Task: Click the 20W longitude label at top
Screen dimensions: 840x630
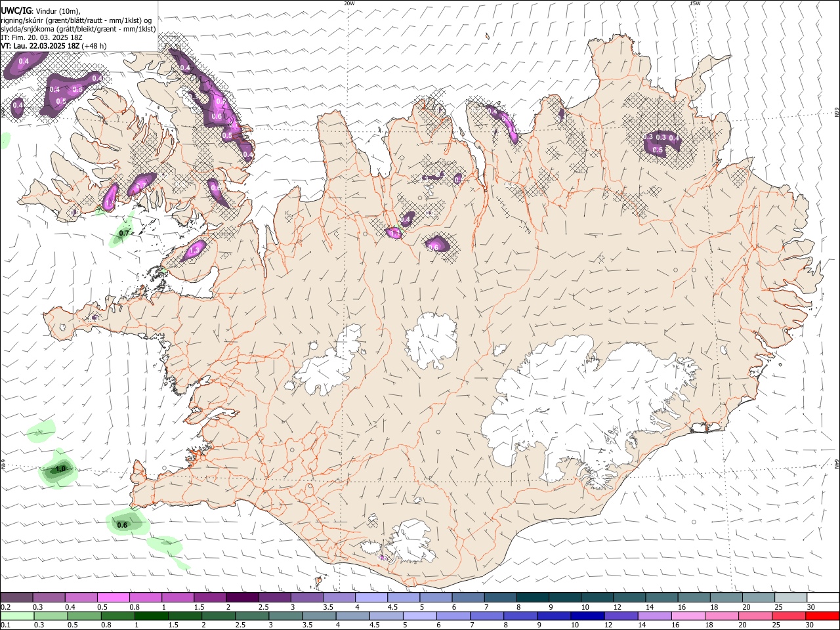Action: coord(349,3)
